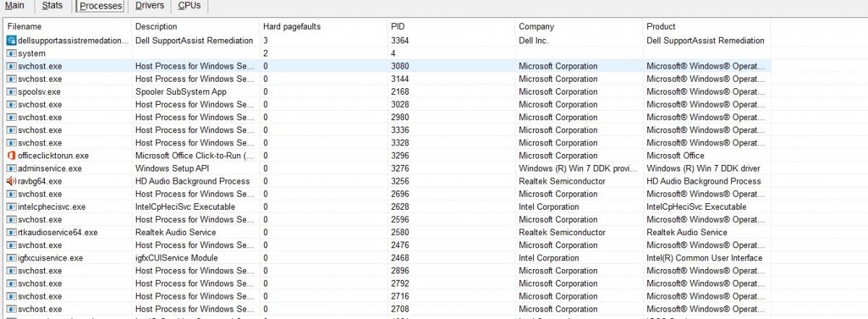This screenshot has width=868, height=319.
Task: Click the PID value 4
Action: [393, 54]
